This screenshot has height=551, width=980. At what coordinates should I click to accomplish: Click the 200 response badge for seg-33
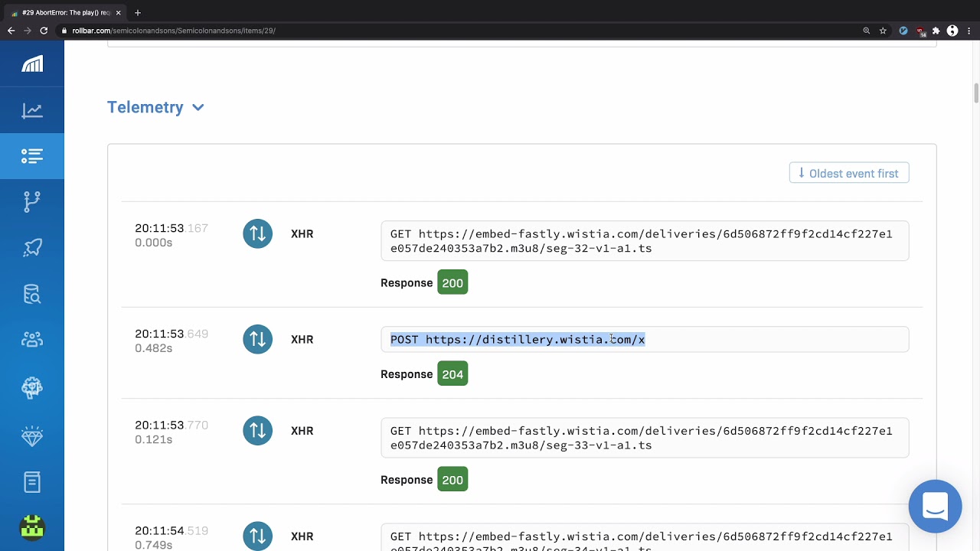452,480
